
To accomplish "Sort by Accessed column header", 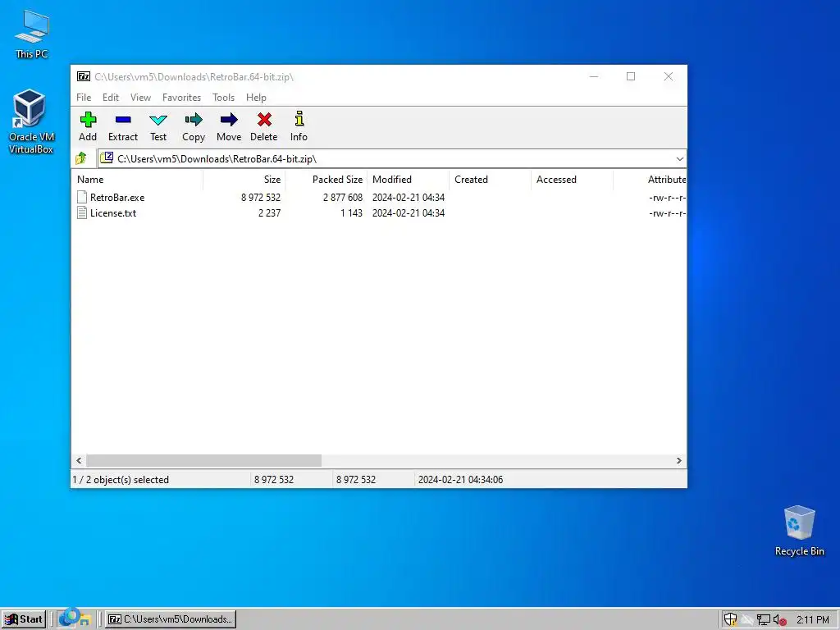I will click(572, 180).
